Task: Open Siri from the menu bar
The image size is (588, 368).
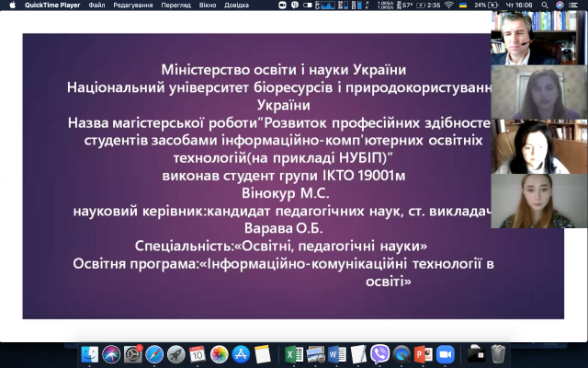Action: tap(560, 5)
